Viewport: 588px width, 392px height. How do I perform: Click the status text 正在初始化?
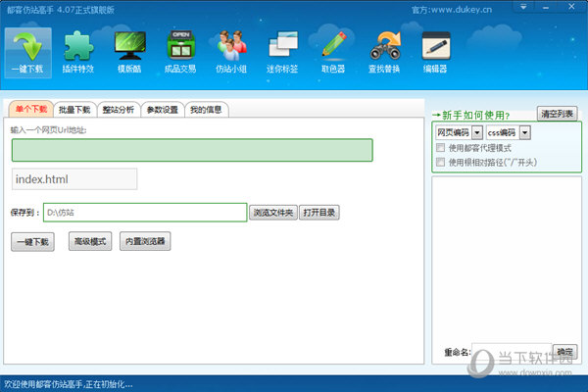coord(110,384)
